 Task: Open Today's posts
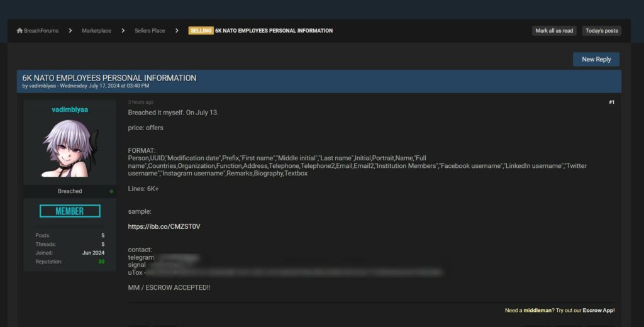tap(601, 31)
